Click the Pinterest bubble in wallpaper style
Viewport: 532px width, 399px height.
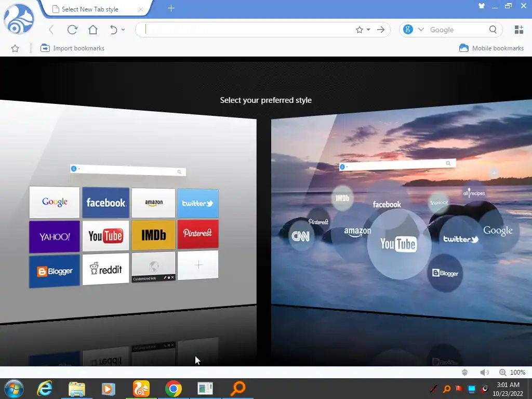point(318,221)
